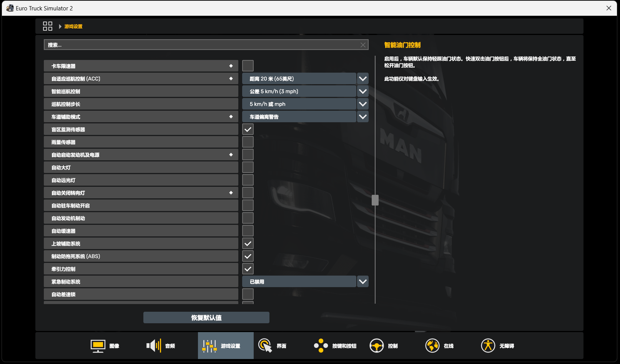This screenshot has height=364, width=620.
Task: Open the 控制 steering wheel icon
Action: pyautogui.click(x=377, y=346)
